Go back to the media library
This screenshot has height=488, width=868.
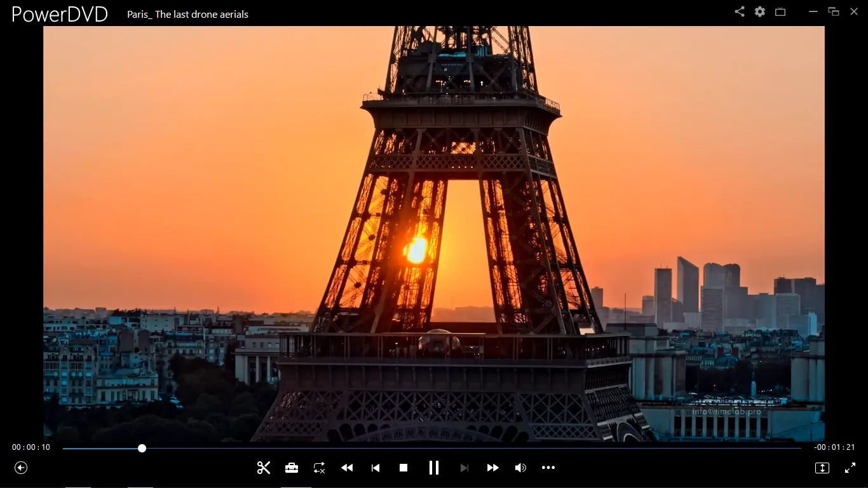coord(21,468)
